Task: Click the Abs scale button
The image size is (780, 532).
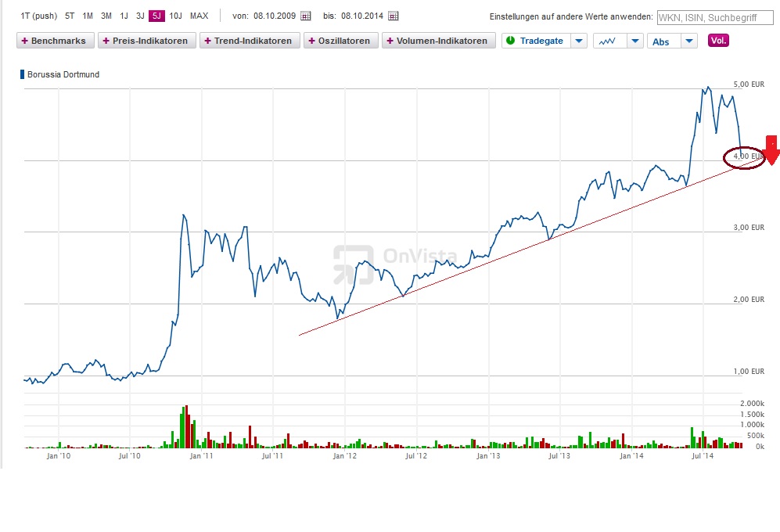Action: click(660, 41)
